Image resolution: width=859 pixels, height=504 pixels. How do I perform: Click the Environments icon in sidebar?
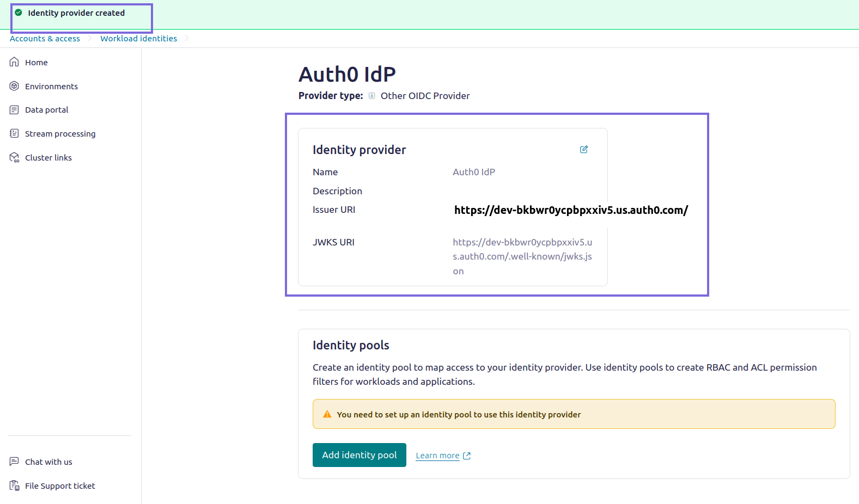[15, 86]
